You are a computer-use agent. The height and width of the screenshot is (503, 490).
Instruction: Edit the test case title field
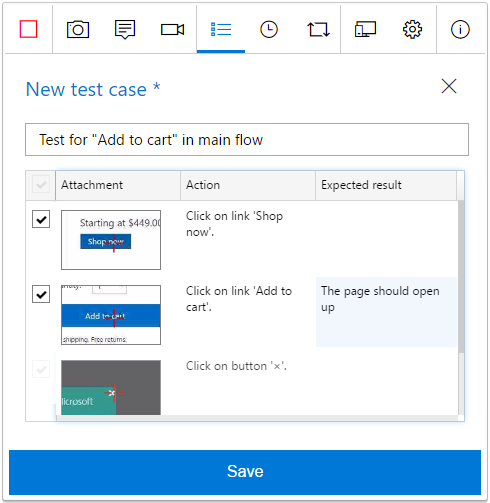[x=247, y=139]
